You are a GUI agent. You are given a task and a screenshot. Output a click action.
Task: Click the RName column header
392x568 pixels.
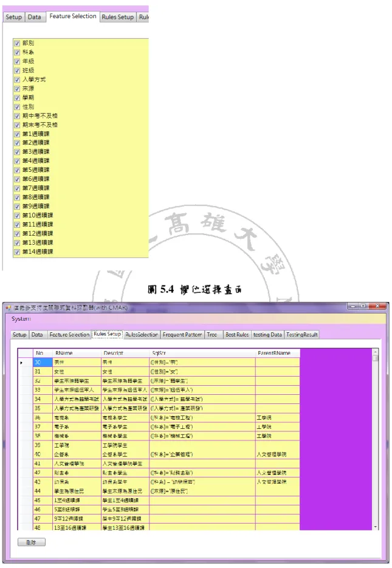[77, 353]
